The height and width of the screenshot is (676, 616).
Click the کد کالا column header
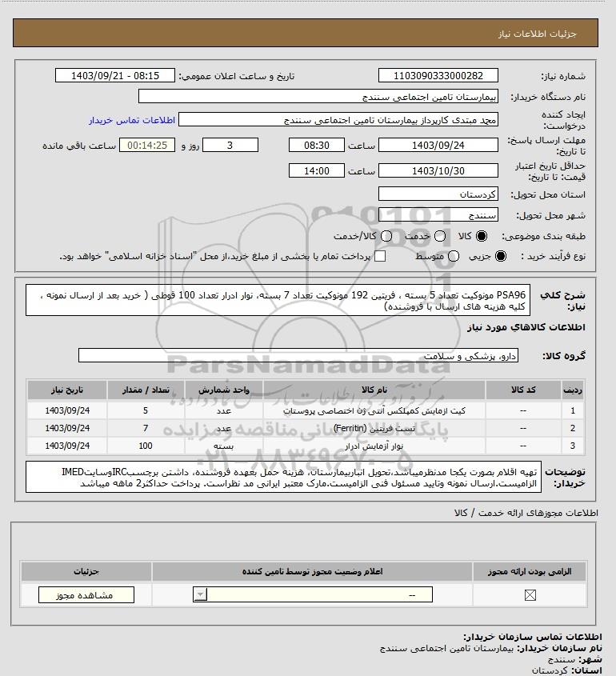523,390
